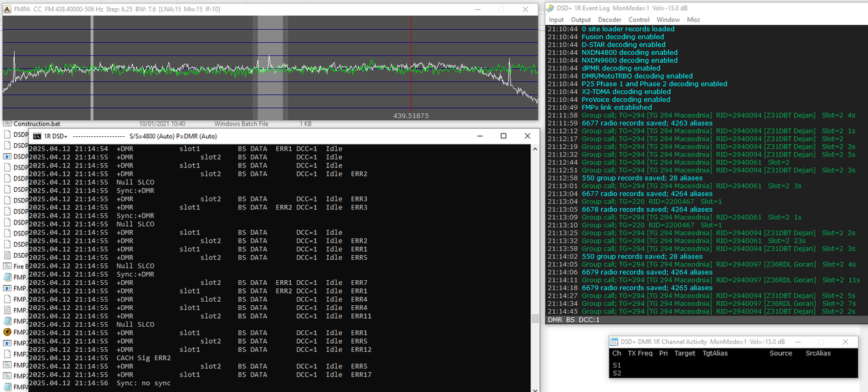868x392 pixels.
Task: Click the 'Sync: no sync' console line
Action: click(x=100, y=383)
